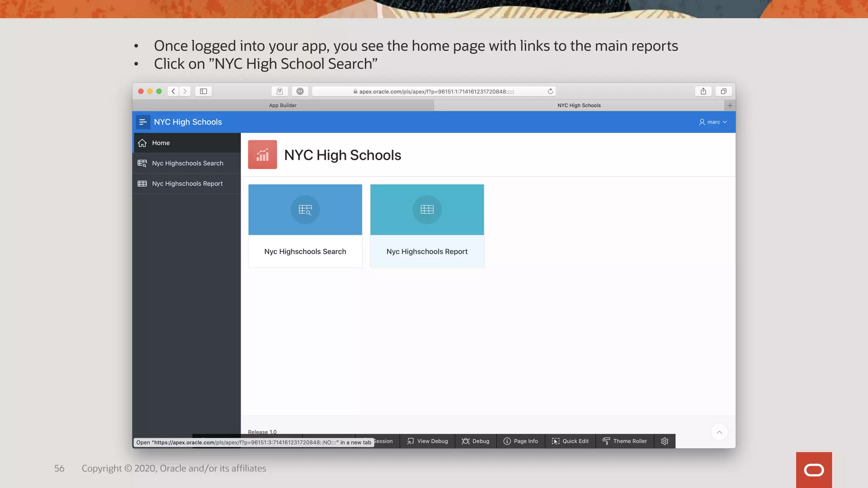Click the Nyc Highschools Report sidebar icon

coord(142,184)
